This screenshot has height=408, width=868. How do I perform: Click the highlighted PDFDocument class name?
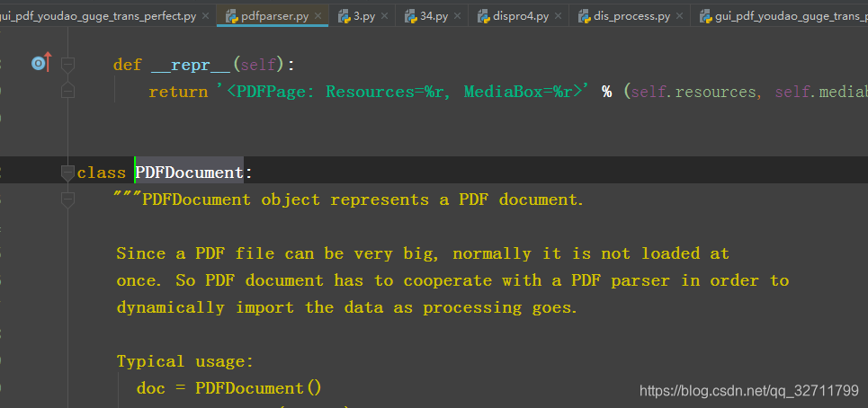[189, 173]
